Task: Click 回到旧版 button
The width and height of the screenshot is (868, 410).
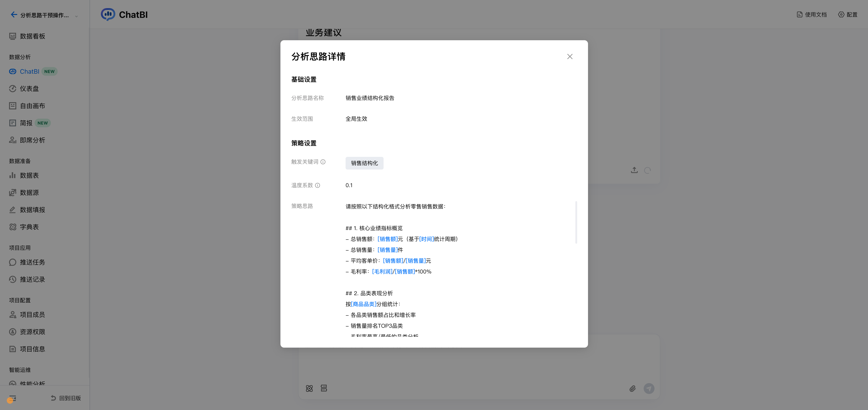Action: tap(66, 398)
